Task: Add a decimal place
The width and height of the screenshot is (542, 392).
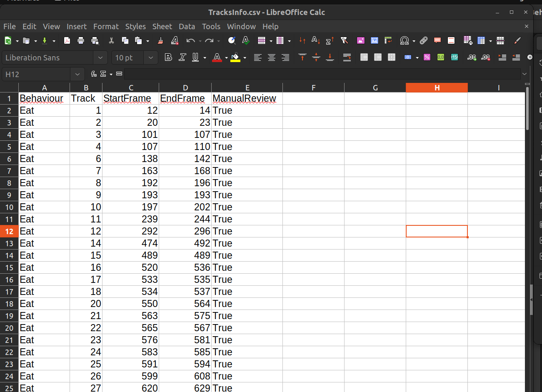Action: tap(472, 57)
